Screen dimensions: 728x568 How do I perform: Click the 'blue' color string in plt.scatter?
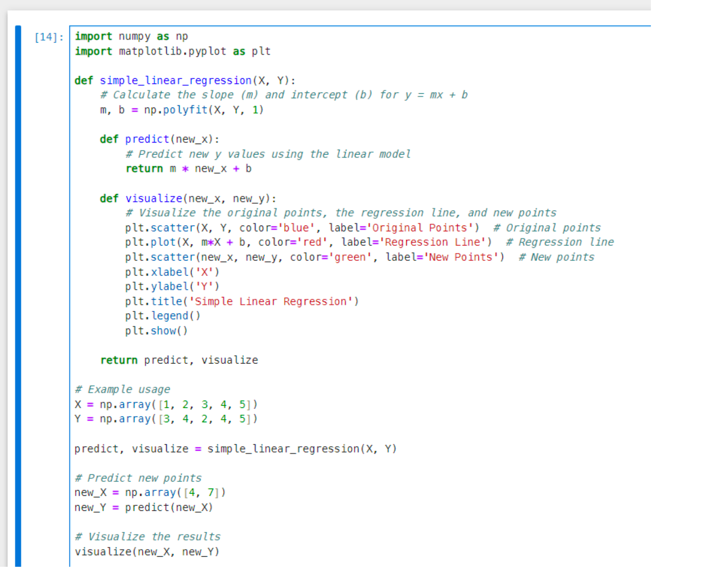[x=296, y=228]
